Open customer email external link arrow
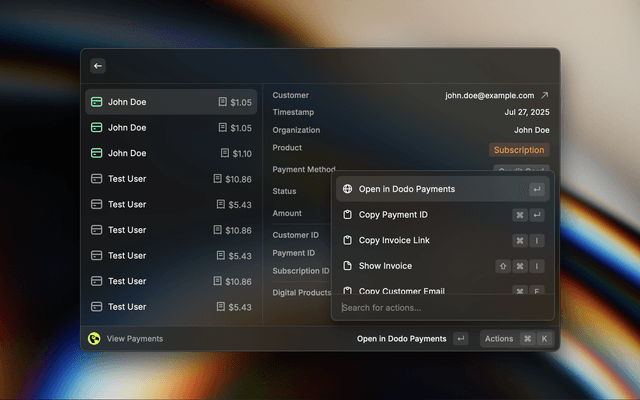The image size is (640, 400). tap(544, 96)
